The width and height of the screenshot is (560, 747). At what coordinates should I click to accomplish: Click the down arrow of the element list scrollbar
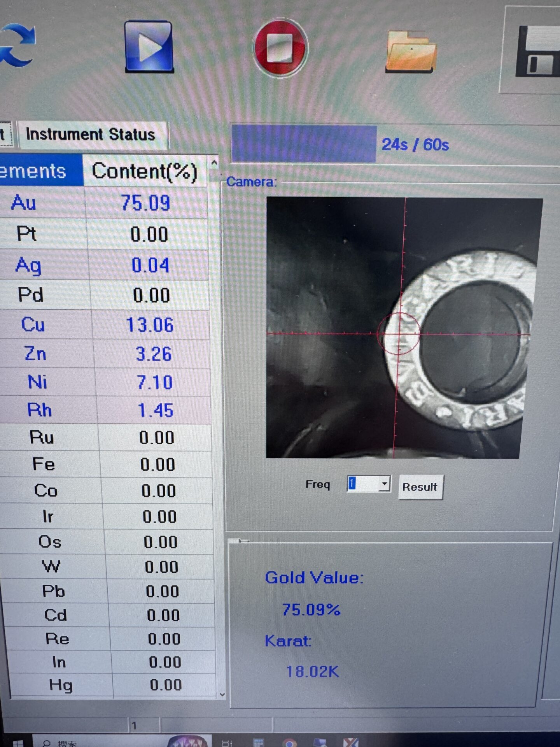222,694
